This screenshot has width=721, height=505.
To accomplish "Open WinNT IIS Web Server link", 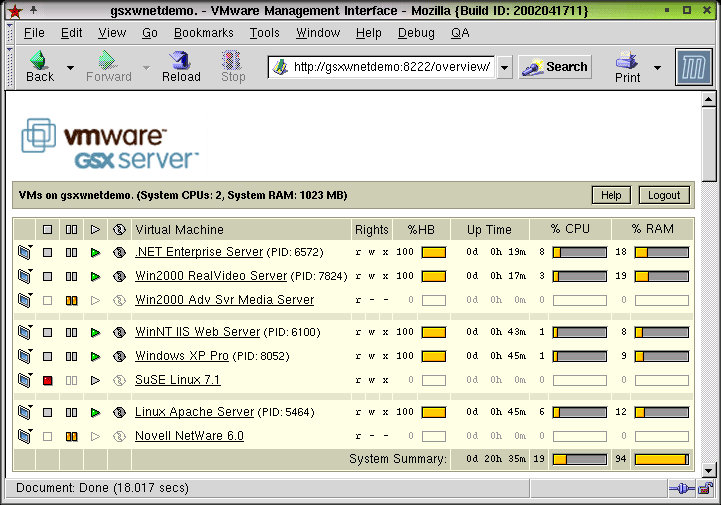I will tap(197, 332).
